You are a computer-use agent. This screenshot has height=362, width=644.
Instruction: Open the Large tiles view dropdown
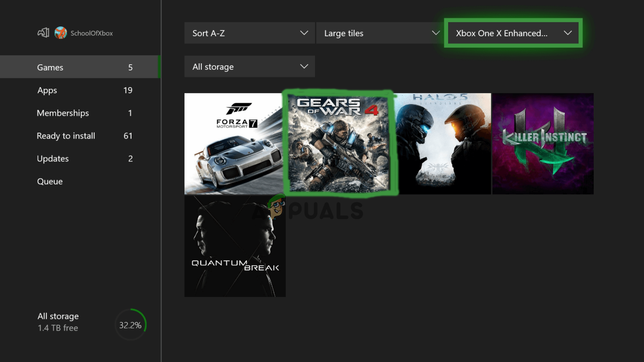tap(380, 33)
